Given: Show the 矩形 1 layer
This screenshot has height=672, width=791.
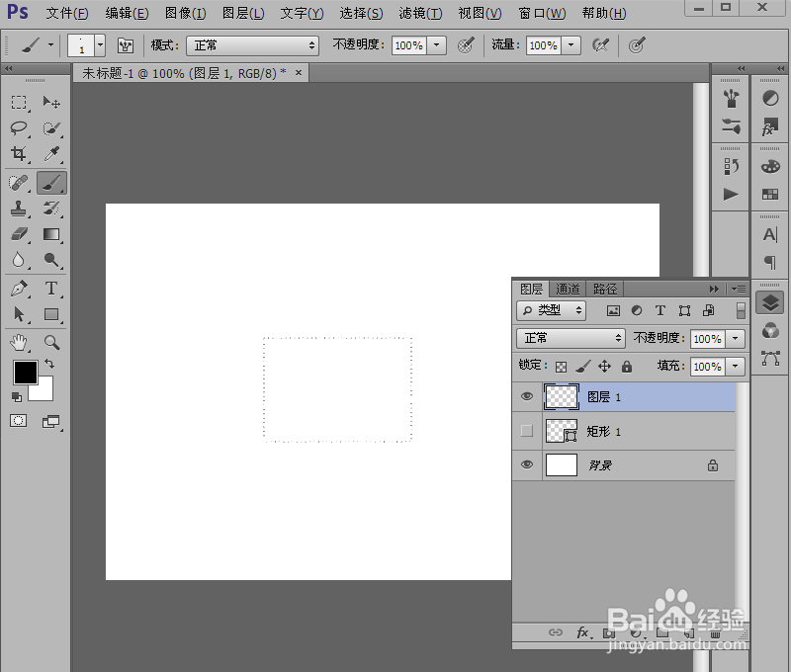Looking at the screenshot, I should (x=527, y=431).
